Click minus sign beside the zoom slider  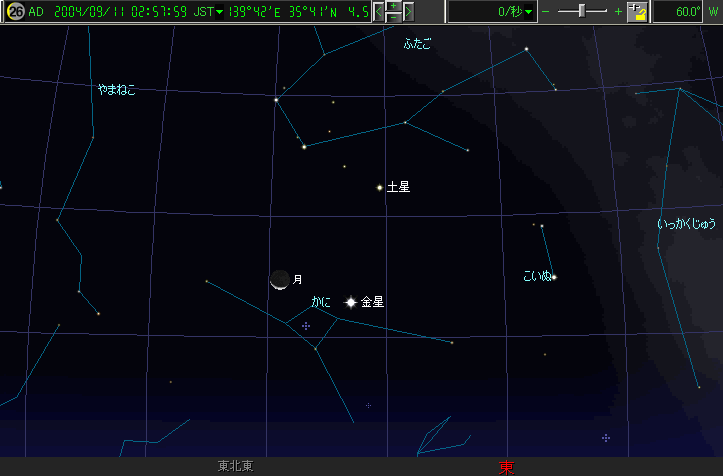[x=546, y=12]
